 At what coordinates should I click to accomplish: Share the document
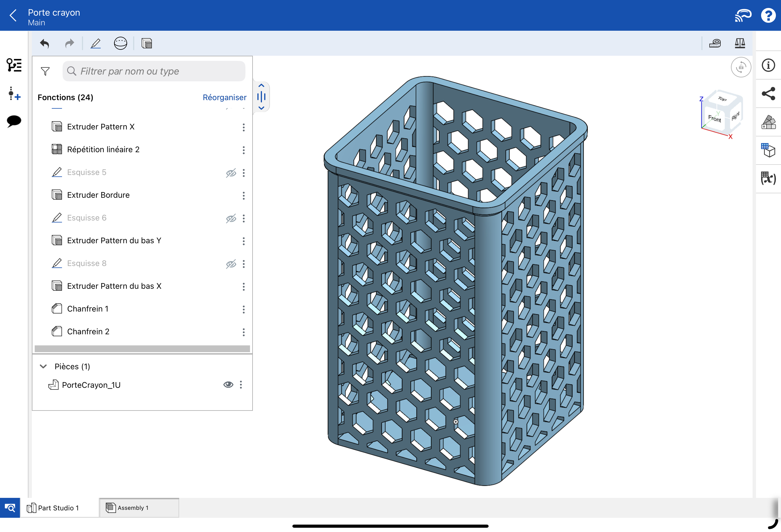tap(768, 94)
